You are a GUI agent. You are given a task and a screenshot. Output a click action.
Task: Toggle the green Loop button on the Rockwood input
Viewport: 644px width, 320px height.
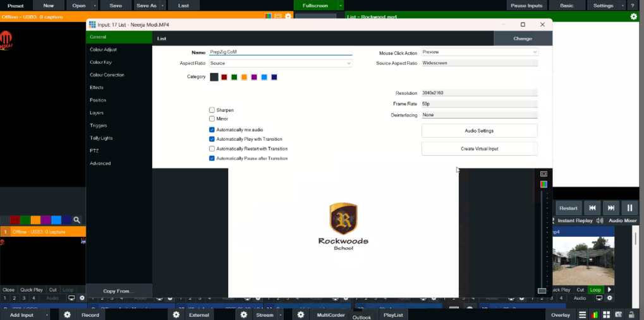coord(595,290)
